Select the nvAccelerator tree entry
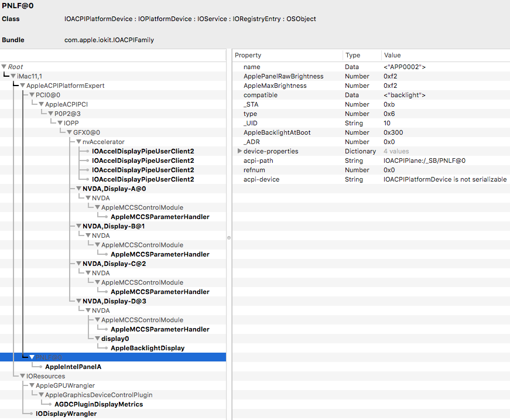The height and width of the screenshot is (420, 510). [104, 142]
